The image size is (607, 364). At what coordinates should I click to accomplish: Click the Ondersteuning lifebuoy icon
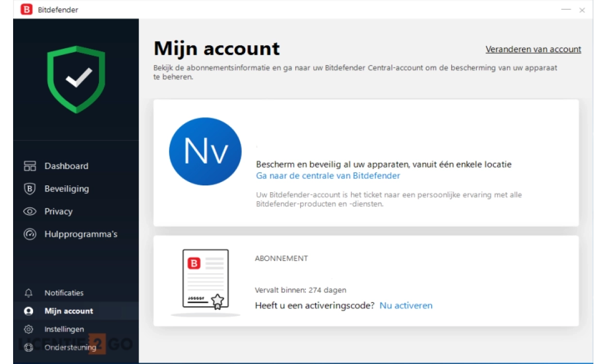coord(29,347)
